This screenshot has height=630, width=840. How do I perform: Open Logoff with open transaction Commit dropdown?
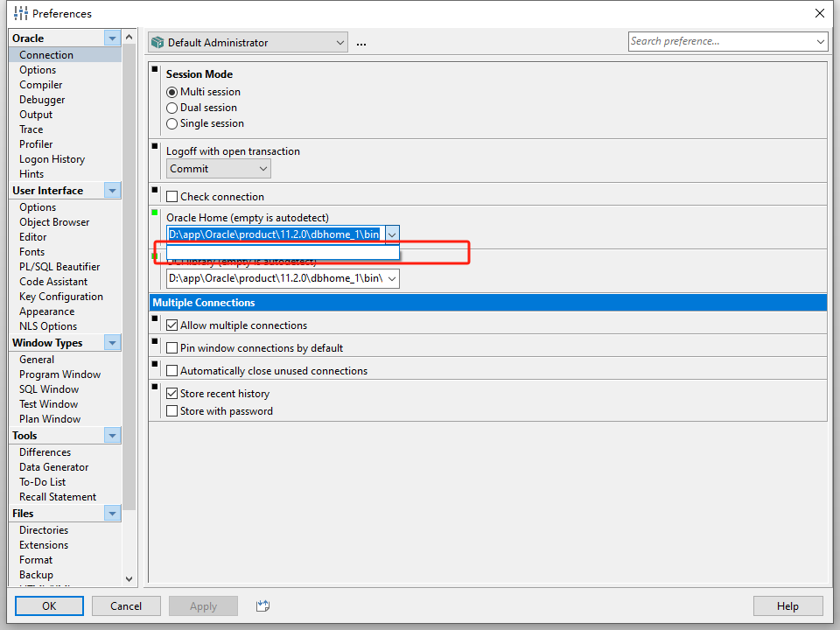coord(219,169)
